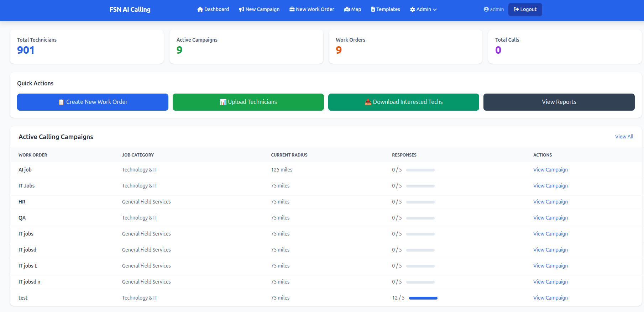Open the Admin menu

tap(423, 9)
